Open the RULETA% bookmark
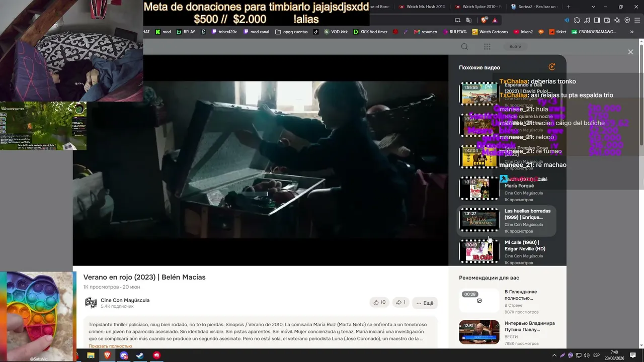 tap(455, 32)
